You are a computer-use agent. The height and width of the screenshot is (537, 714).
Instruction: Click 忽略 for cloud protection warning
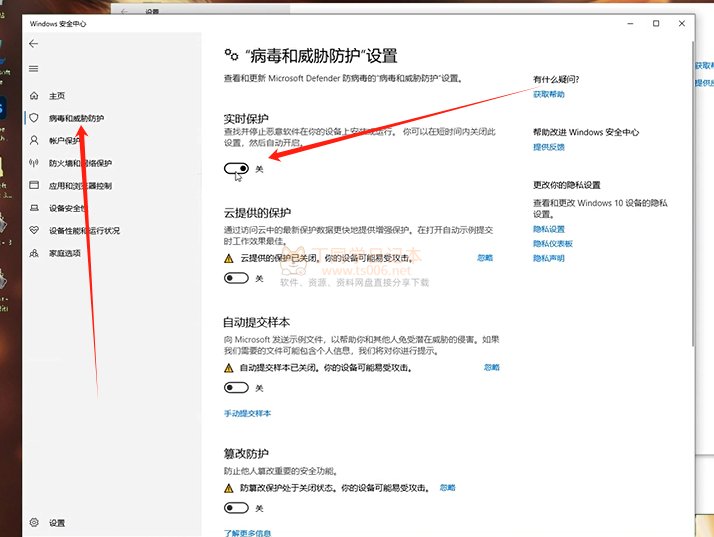(x=485, y=258)
